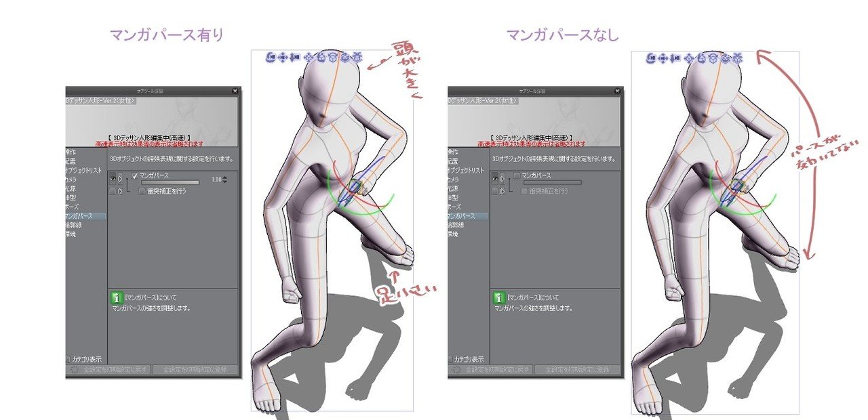Open 輪郭線 category in right panel
This screenshot has height=420, width=868.
tap(456, 225)
